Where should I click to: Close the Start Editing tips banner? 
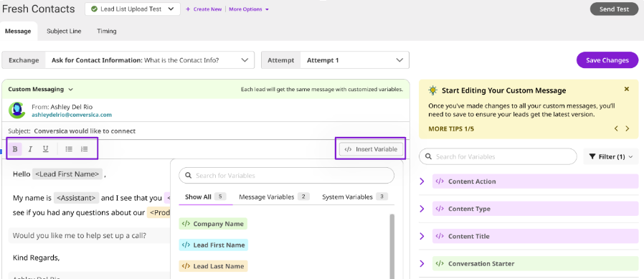tap(626, 89)
